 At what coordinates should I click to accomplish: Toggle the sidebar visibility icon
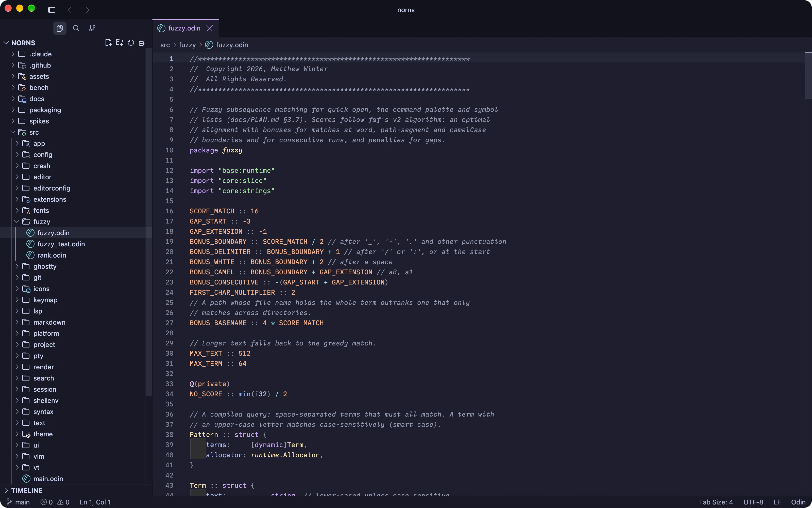coord(52,10)
